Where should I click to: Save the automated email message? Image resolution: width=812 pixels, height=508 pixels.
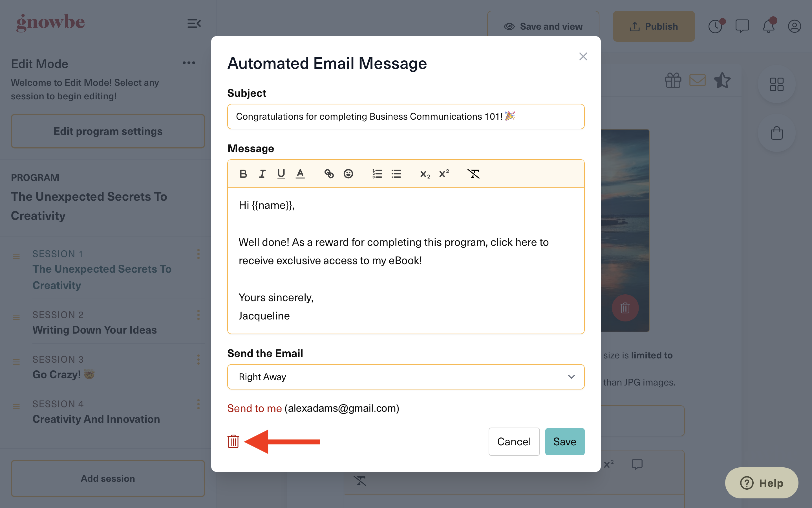tap(565, 441)
